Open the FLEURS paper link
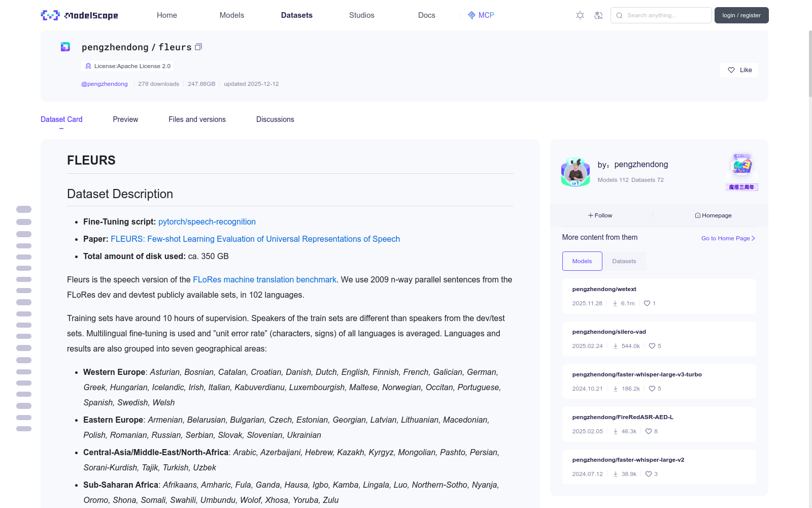 pyautogui.click(x=255, y=239)
